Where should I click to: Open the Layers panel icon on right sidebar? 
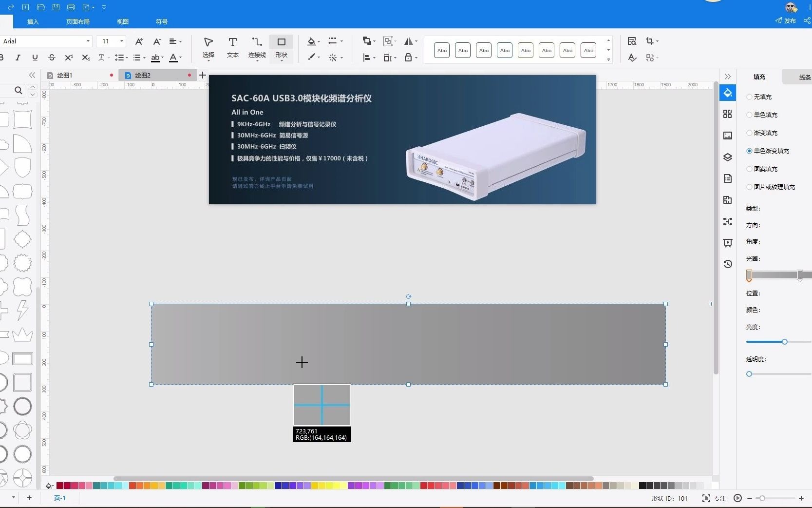pyautogui.click(x=727, y=157)
